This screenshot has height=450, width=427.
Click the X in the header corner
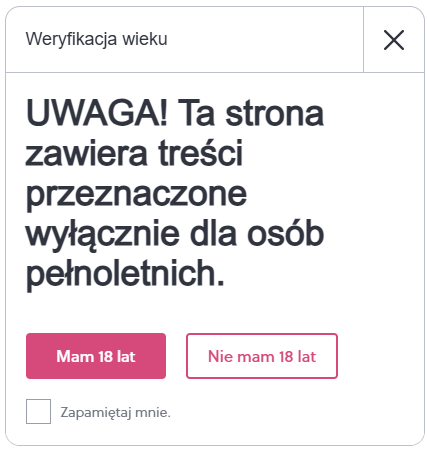(394, 40)
